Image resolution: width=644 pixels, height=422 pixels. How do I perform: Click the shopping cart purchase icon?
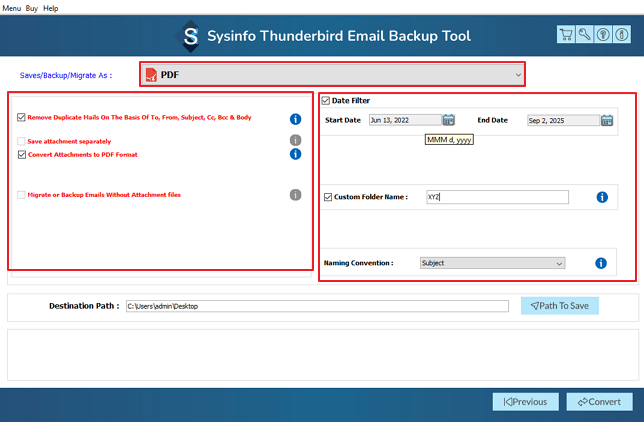pos(567,35)
